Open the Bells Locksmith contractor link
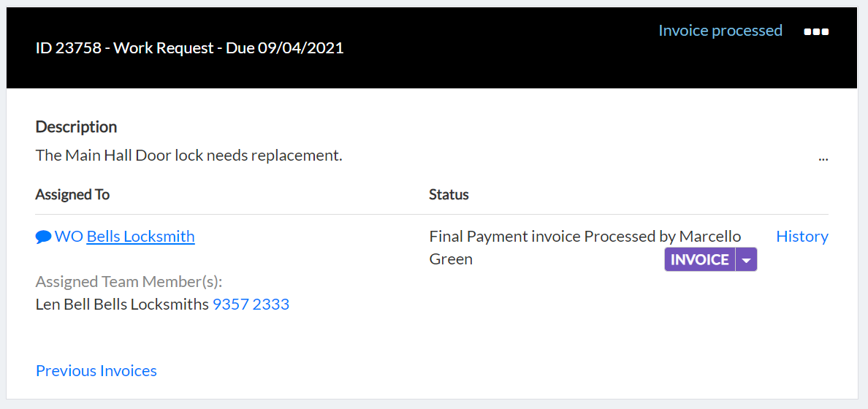This screenshot has height=409, width=868. click(x=140, y=237)
